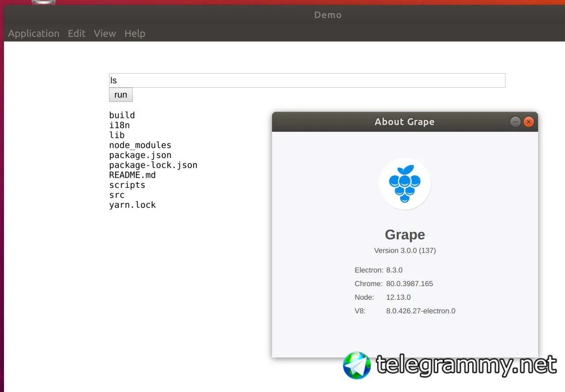Image resolution: width=565 pixels, height=392 pixels.
Task: Click the 'i18n' entry in output
Action: [120, 125]
